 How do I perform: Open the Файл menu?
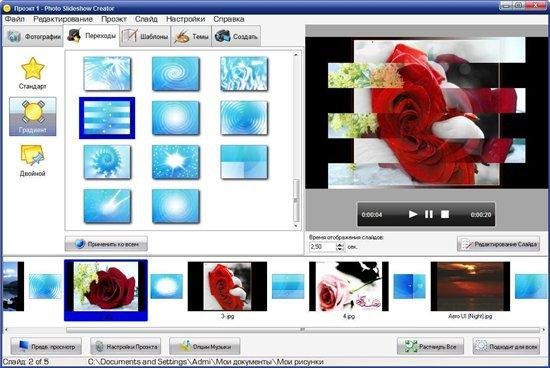point(14,19)
